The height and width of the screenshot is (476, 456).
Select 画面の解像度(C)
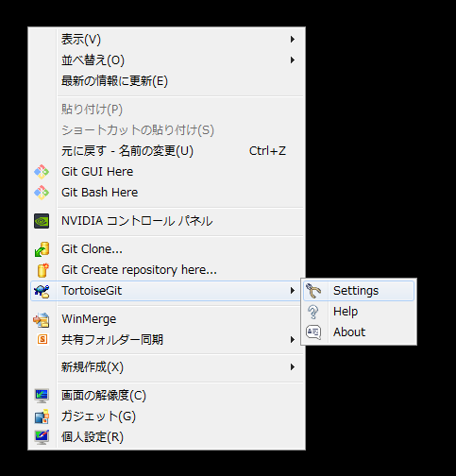coord(167,396)
